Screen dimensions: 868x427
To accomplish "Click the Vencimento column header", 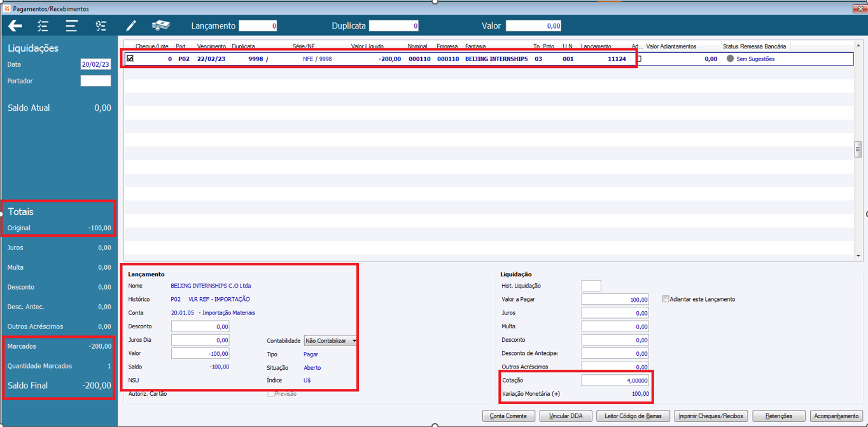I will (212, 46).
